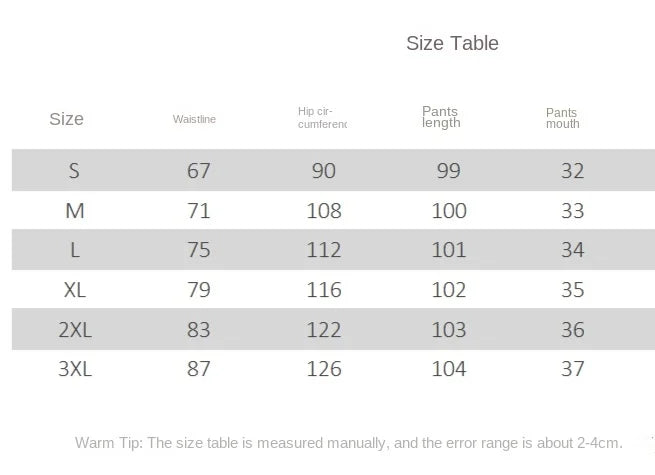The image size is (655, 475).
Task: Select hip circumference value 108
Action: click(324, 211)
